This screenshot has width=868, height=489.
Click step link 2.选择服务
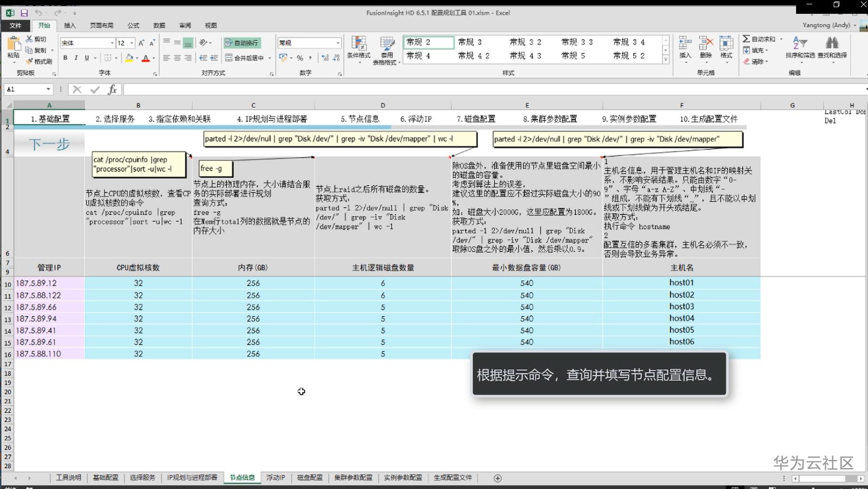(115, 119)
